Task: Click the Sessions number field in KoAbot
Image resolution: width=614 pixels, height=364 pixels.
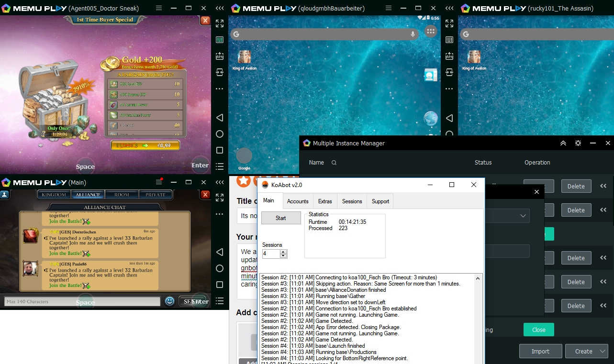Action: point(271,254)
